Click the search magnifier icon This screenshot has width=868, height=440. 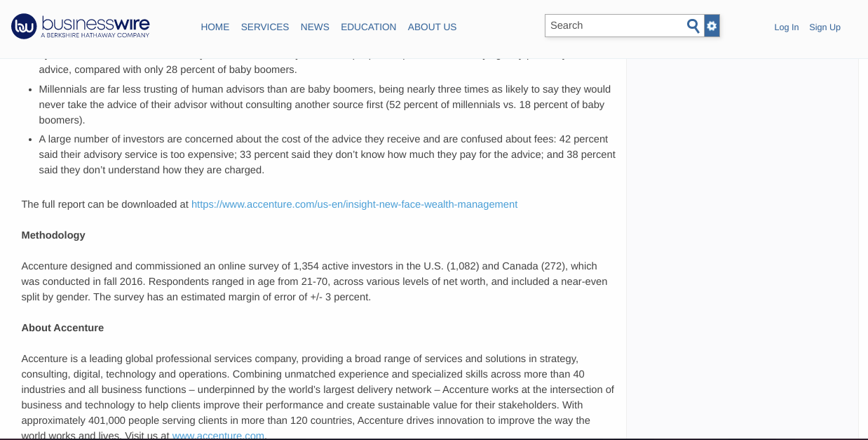click(x=693, y=26)
